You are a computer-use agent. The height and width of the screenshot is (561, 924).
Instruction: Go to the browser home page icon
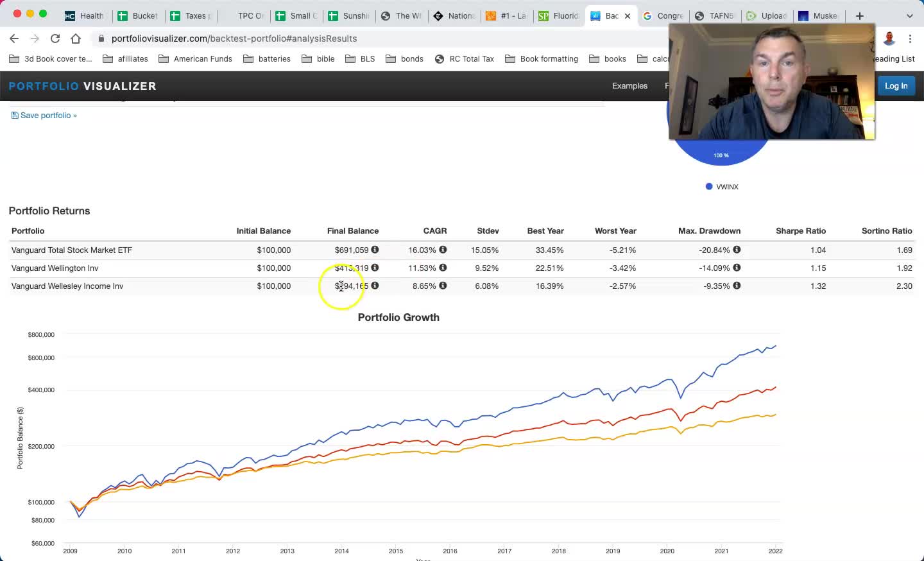point(76,39)
